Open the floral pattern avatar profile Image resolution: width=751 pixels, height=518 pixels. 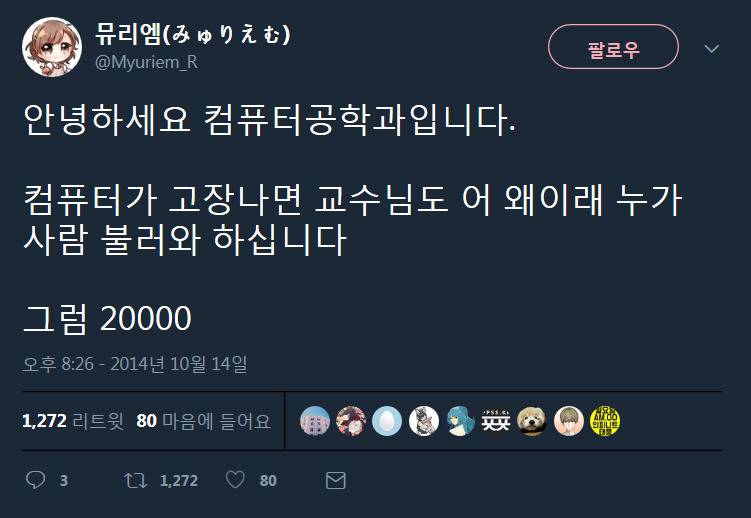click(351, 421)
